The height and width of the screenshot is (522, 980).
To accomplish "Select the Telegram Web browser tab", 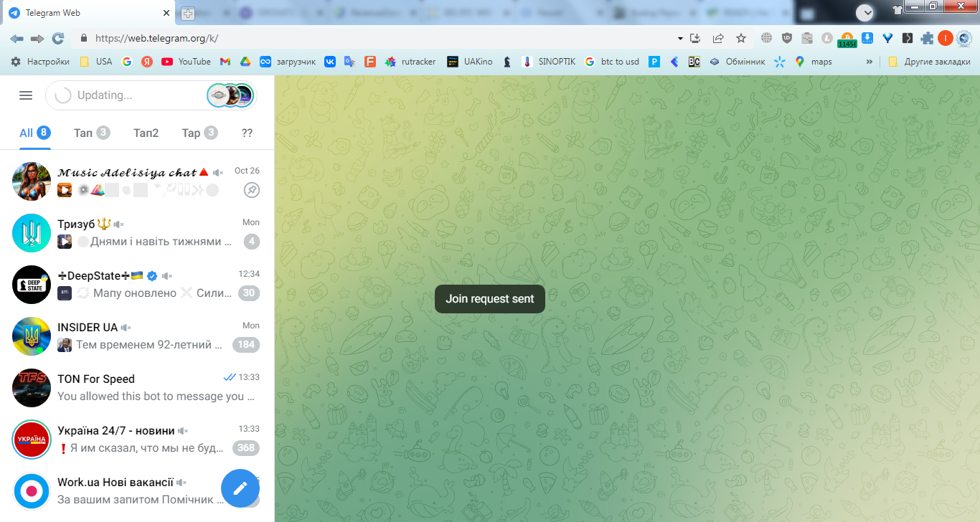I will [x=88, y=13].
